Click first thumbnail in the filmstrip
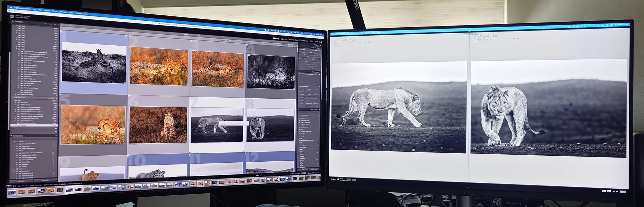The height and width of the screenshot is (207, 644). pos(12,192)
